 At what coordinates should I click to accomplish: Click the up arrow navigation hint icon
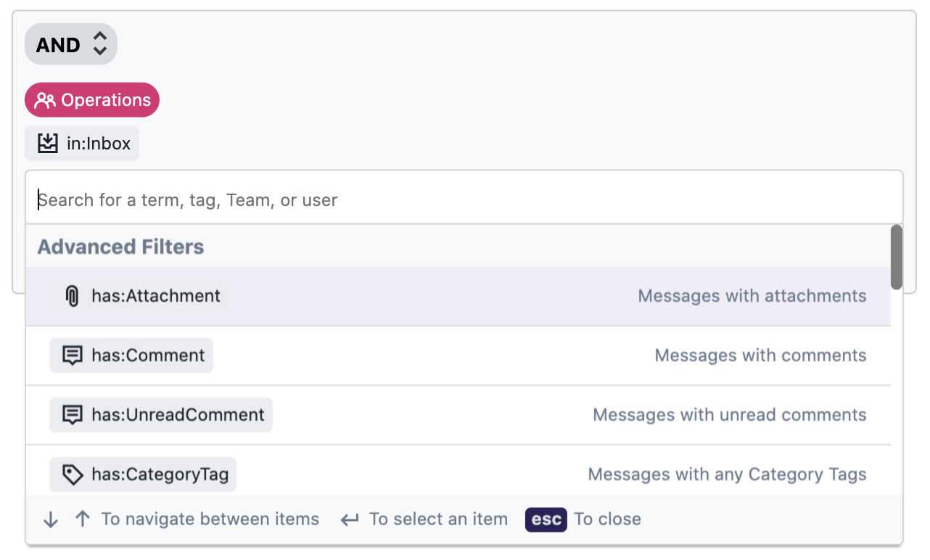click(83, 519)
